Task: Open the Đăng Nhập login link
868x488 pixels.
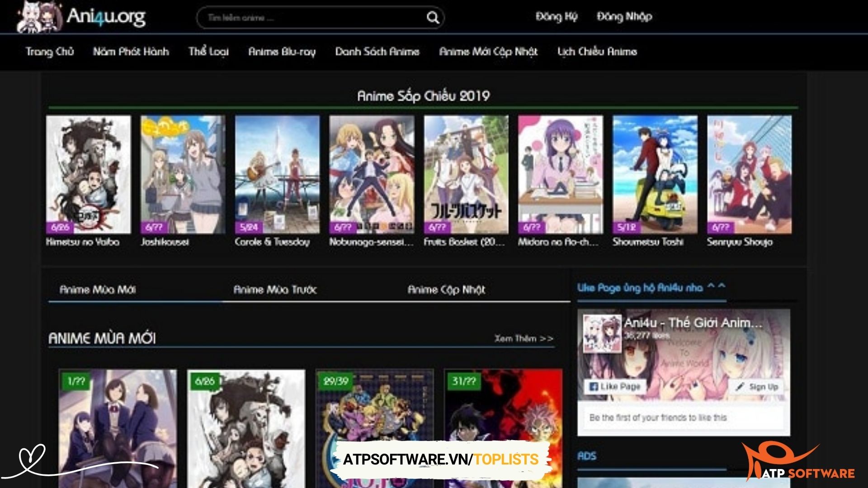Action: click(624, 17)
